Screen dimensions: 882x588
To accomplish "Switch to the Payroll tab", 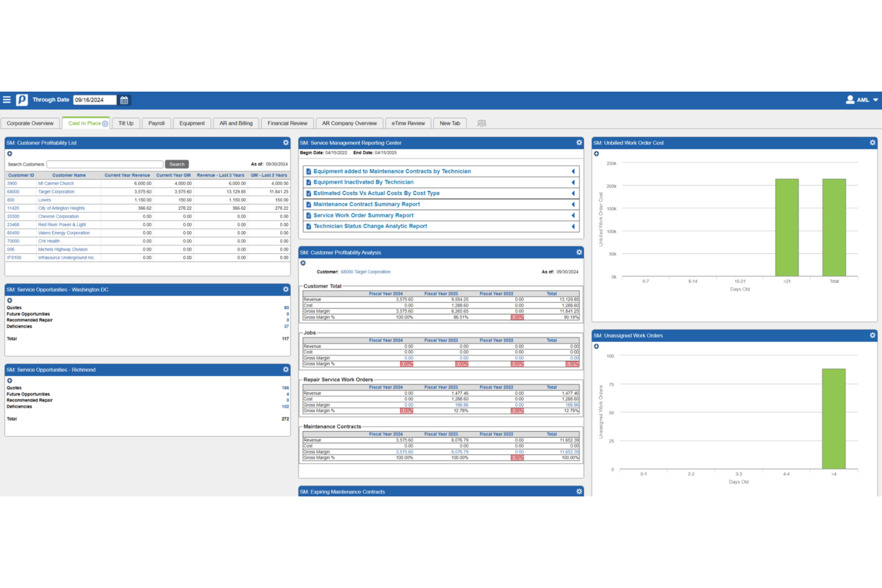I will (156, 123).
